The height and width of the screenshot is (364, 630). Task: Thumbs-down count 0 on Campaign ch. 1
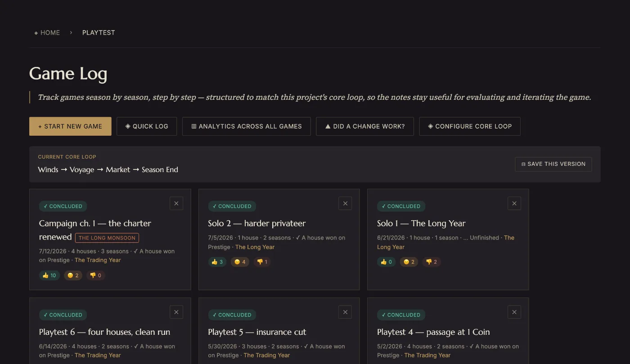tap(96, 275)
